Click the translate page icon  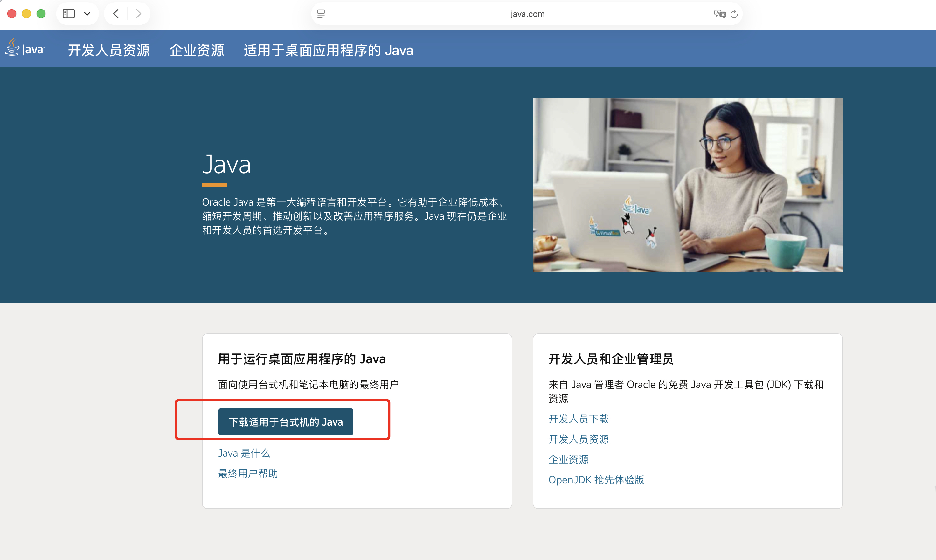[x=720, y=14]
